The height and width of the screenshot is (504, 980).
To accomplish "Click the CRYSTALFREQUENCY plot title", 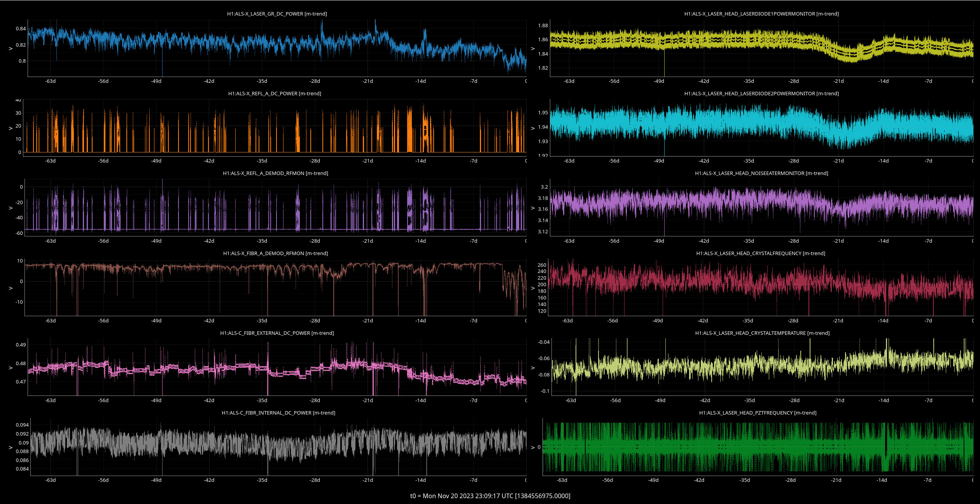I will point(761,253).
